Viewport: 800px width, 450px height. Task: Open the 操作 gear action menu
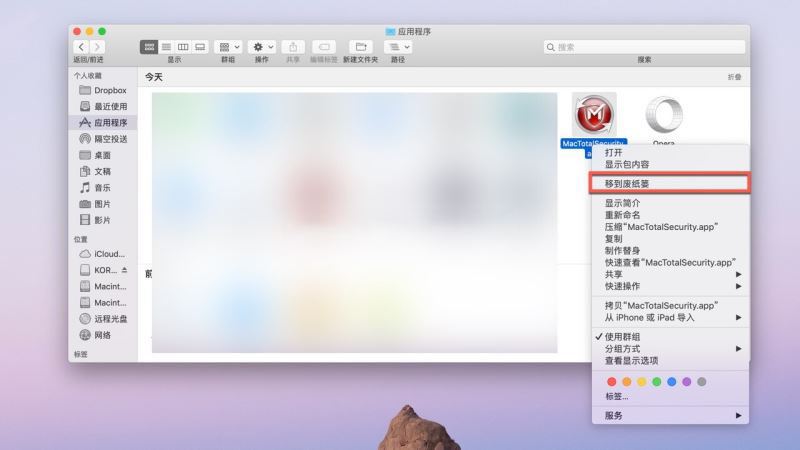tap(262, 47)
